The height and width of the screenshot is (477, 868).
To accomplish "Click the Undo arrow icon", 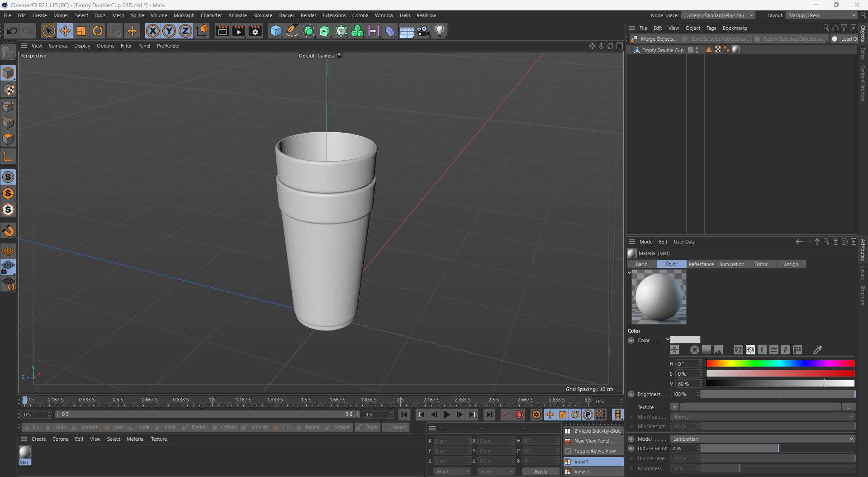I will [12, 31].
